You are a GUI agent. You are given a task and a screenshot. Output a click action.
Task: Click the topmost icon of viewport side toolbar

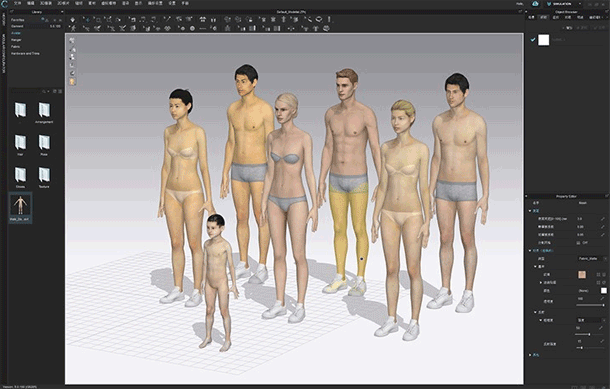(72, 40)
